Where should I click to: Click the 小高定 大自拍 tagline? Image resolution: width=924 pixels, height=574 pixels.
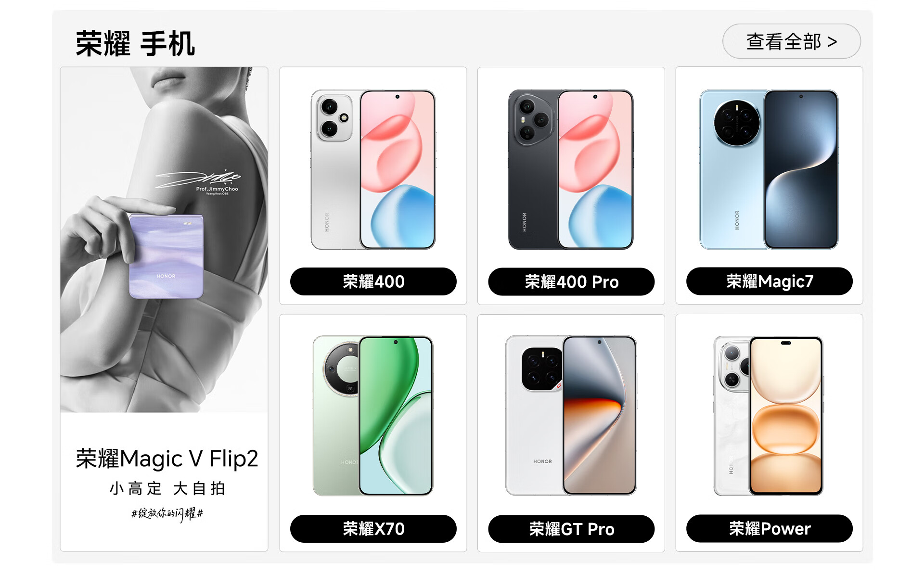point(167,488)
